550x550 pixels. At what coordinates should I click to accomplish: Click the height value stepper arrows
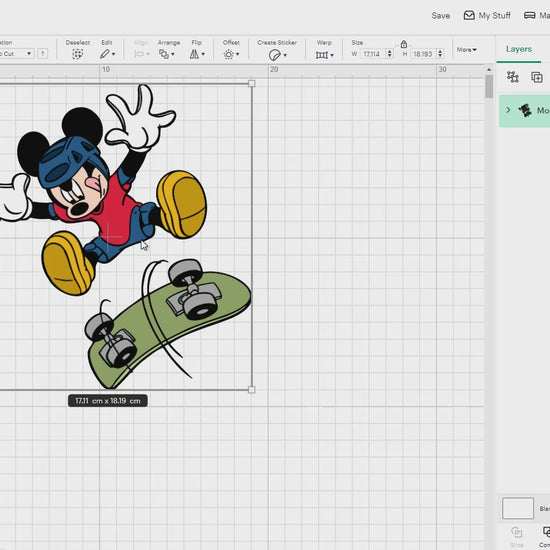[x=440, y=54]
